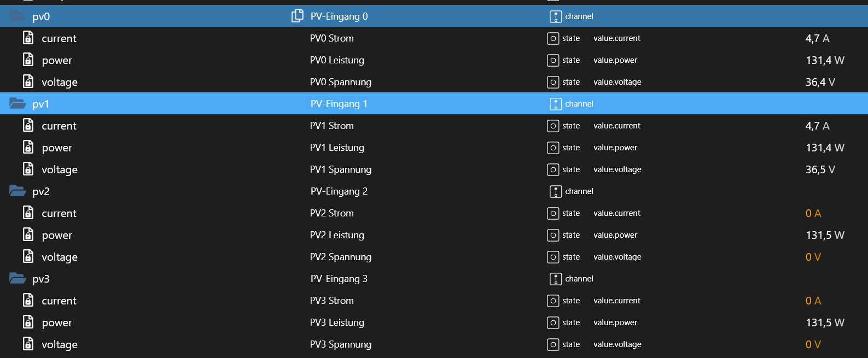Click the file icon of pv2 current
The width and height of the screenshot is (868, 358).
28,213
